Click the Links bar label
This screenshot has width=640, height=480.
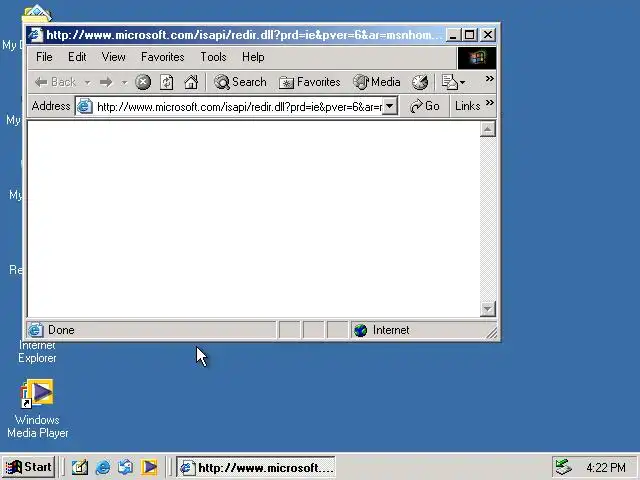[467, 106]
